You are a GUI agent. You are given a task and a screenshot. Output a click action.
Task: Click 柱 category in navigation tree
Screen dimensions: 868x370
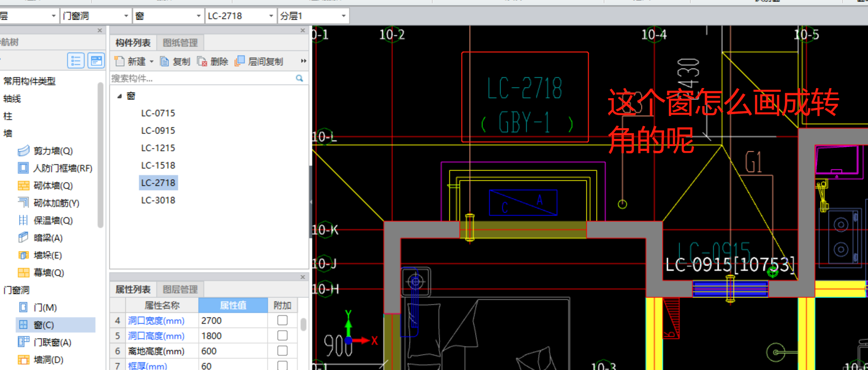coord(8,116)
